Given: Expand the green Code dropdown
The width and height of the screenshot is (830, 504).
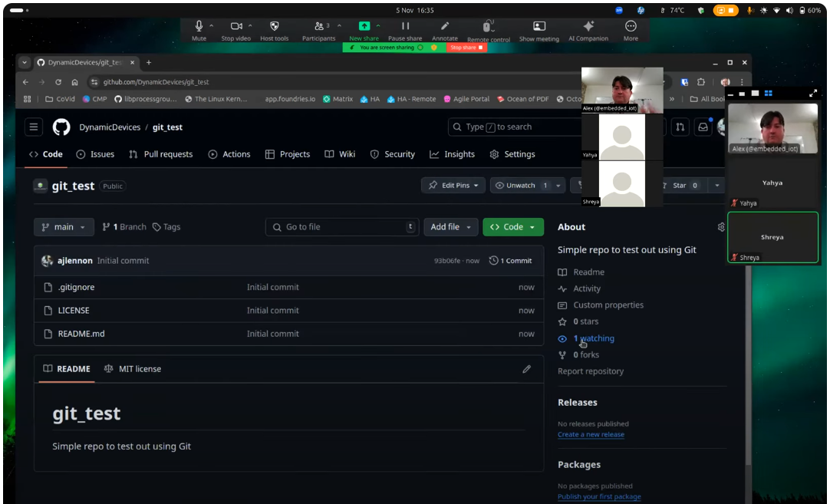Looking at the screenshot, I should [513, 227].
